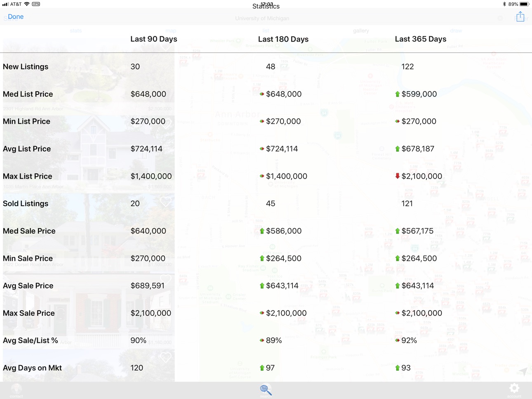Tap the Sold Listings row label
This screenshot has height=399, width=532.
(26, 204)
